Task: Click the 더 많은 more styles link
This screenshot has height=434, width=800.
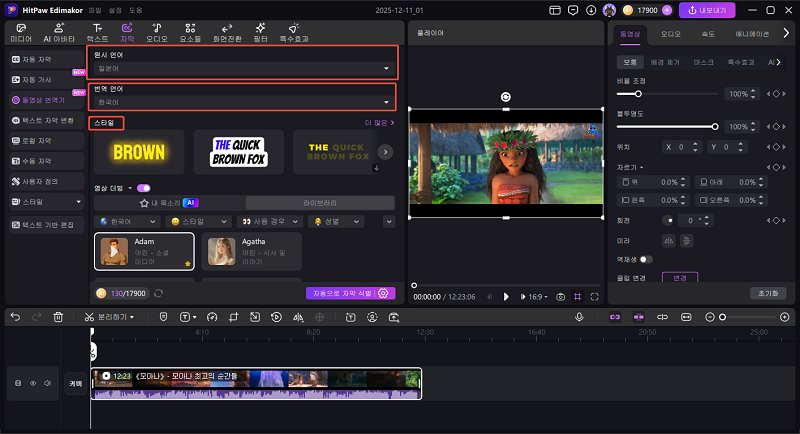Action: click(x=379, y=123)
